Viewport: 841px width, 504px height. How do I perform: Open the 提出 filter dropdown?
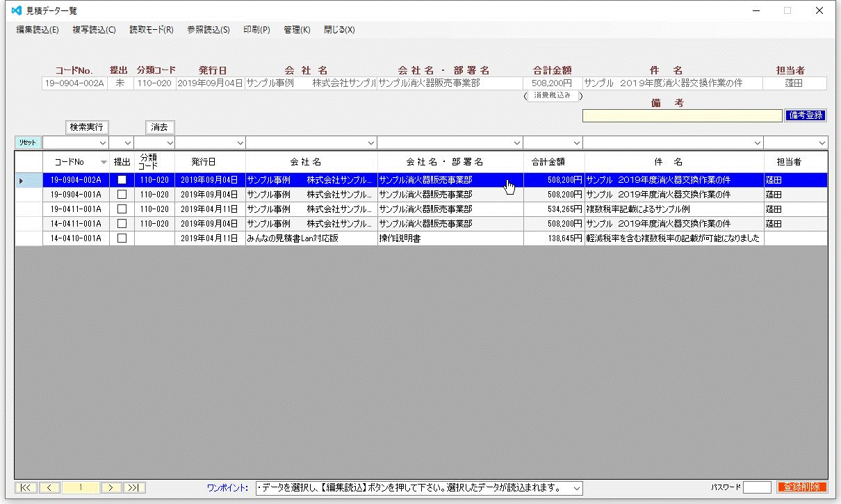tap(127, 143)
